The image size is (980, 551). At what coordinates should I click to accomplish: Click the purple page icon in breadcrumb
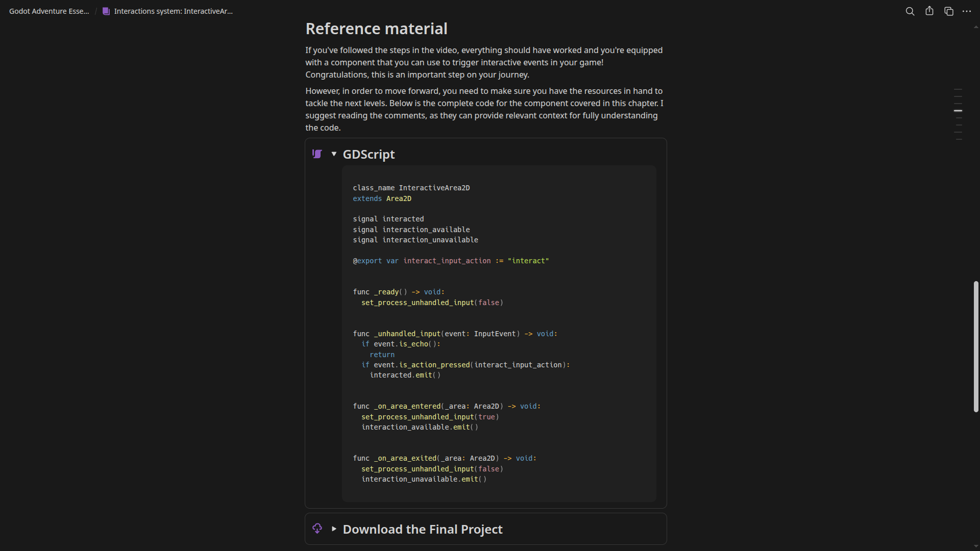(x=106, y=11)
